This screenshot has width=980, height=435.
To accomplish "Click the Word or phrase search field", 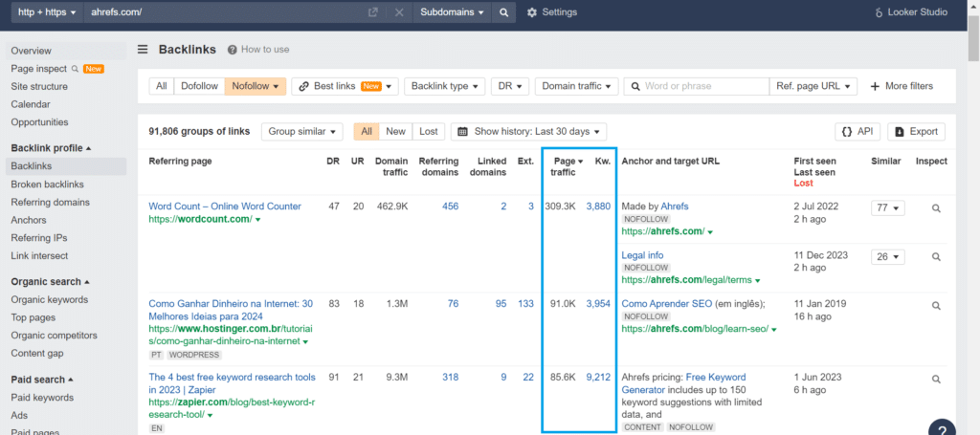I will coord(697,86).
